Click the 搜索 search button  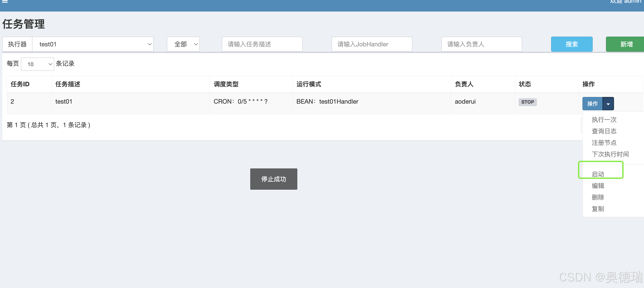[x=572, y=44]
